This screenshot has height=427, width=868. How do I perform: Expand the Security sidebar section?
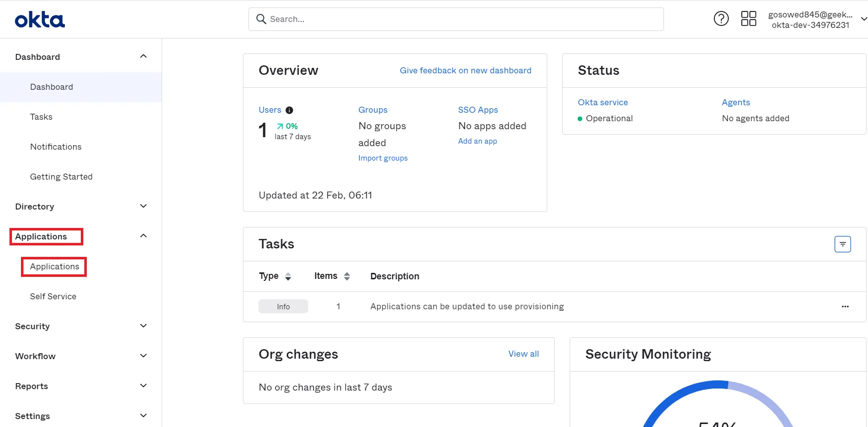[x=143, y=326]
